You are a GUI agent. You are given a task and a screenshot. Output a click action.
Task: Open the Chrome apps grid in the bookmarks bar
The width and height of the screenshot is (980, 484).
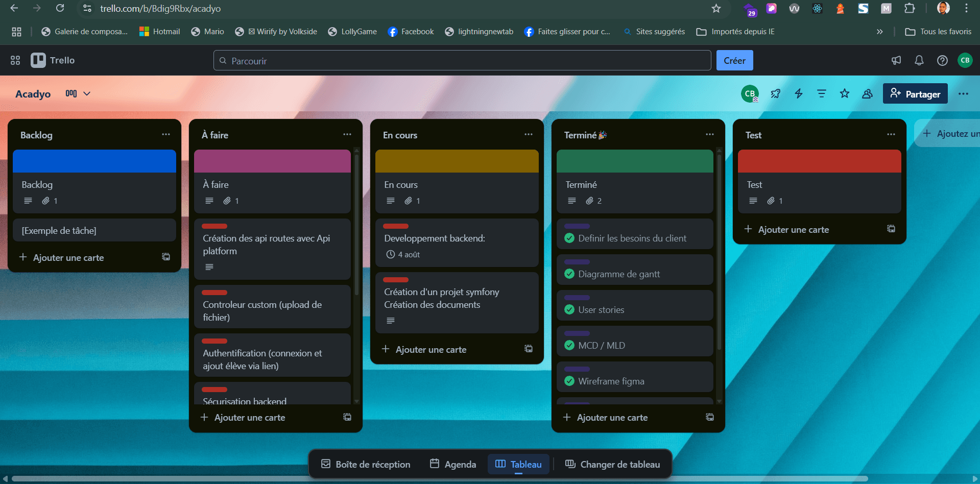16,32
